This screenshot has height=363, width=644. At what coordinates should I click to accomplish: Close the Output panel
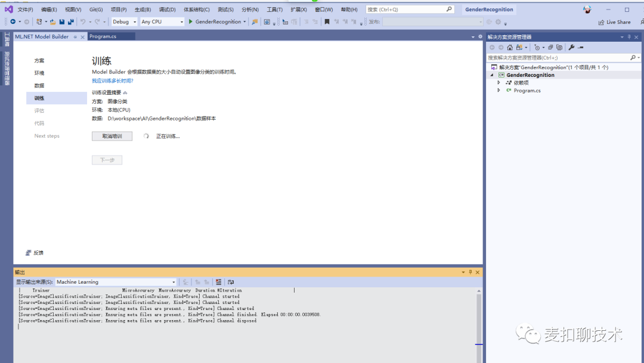point(478,272)
